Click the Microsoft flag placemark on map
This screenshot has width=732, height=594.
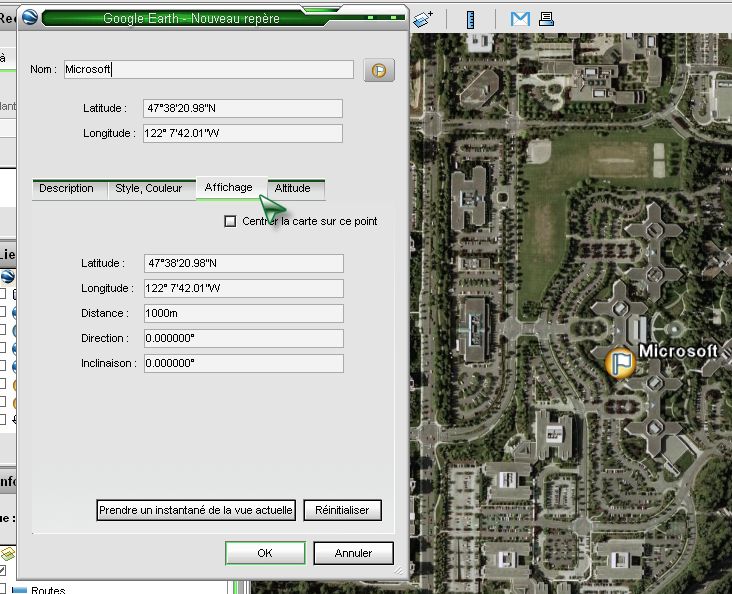tap(620, 363)
